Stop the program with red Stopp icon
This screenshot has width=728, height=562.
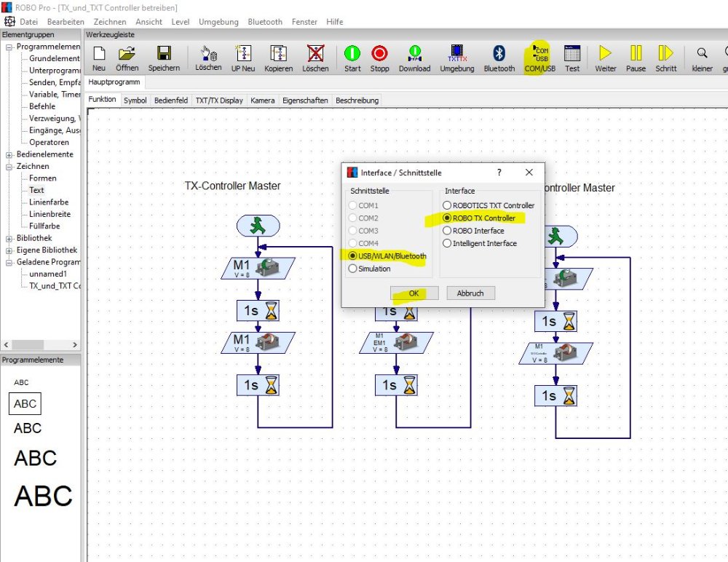[379, 58]
